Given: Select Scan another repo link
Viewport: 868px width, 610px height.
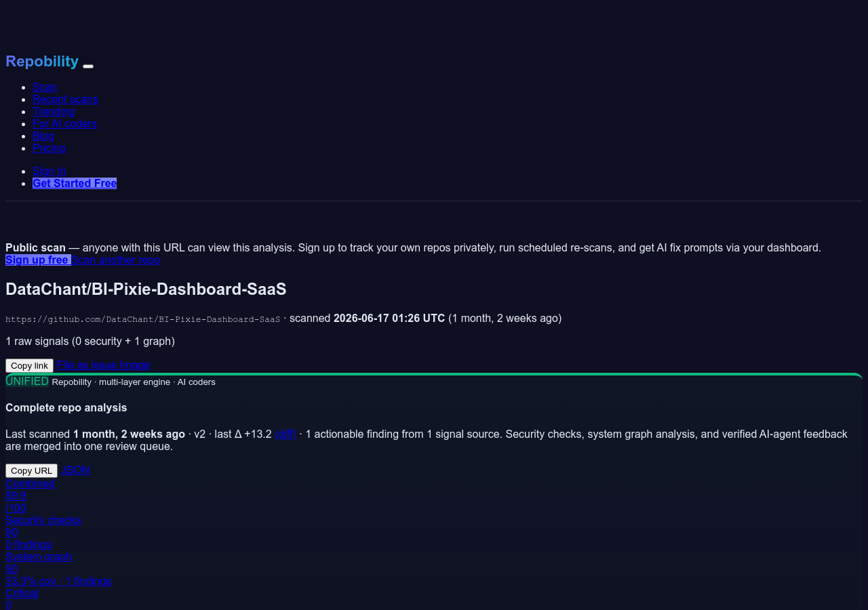Looking at the screenshot, I should click(x=116, y=260).
